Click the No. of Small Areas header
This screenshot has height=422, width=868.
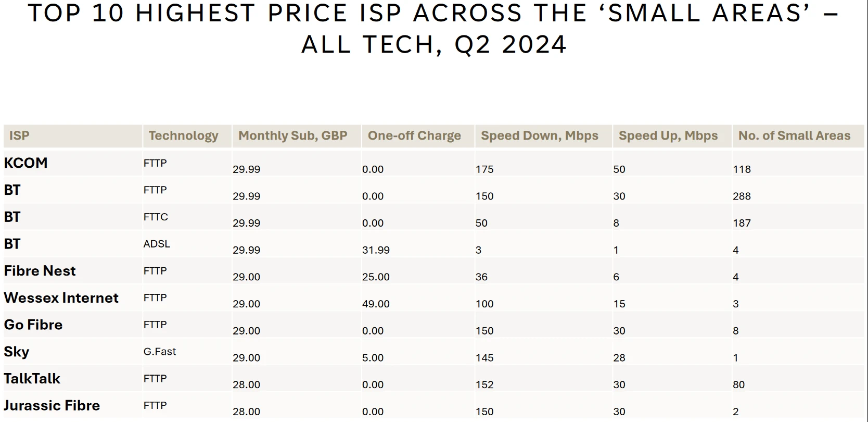[x=794, y=136]
